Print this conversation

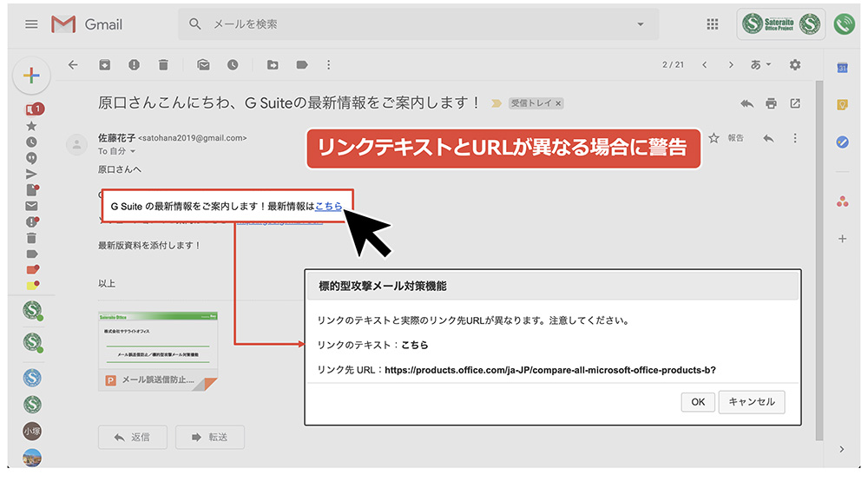[x=771, y=103]
